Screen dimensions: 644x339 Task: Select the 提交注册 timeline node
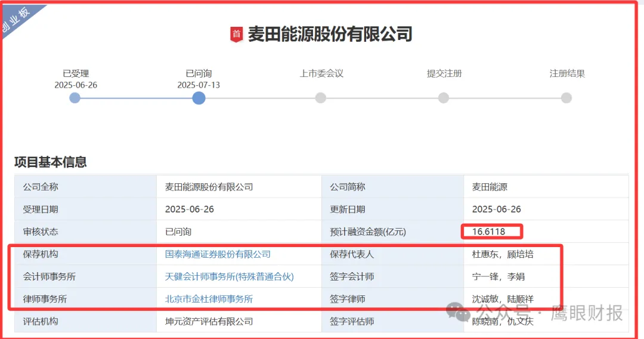point(444,98)
